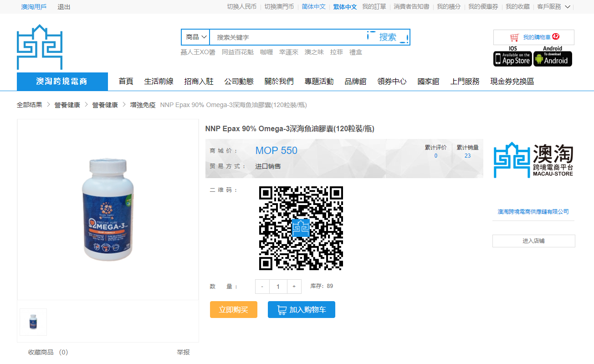
Task: Increase quantity with the plus button
Action: 294,287
